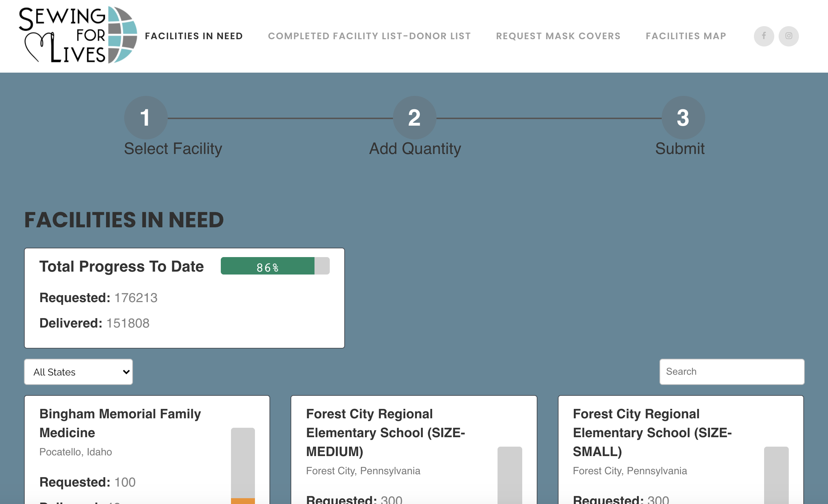
Task: Click the 86% total progress bar
Action: 275,266
